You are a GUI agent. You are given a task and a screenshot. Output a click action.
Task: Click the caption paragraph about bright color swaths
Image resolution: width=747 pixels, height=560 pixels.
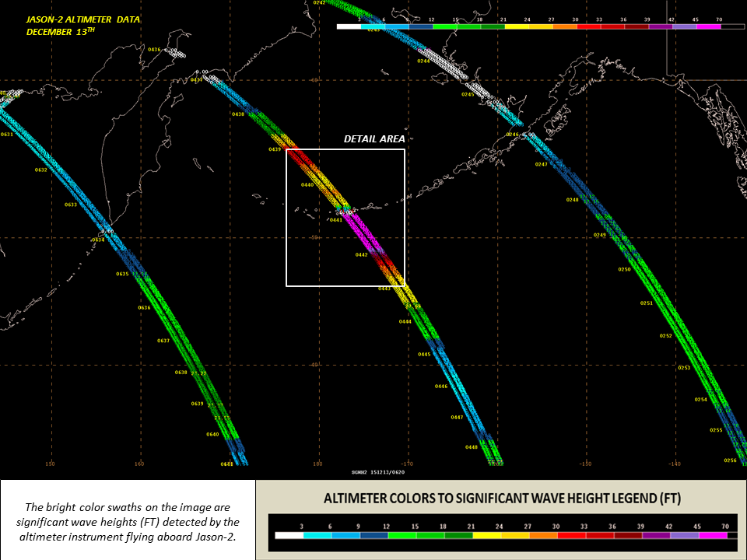point(128,522)
